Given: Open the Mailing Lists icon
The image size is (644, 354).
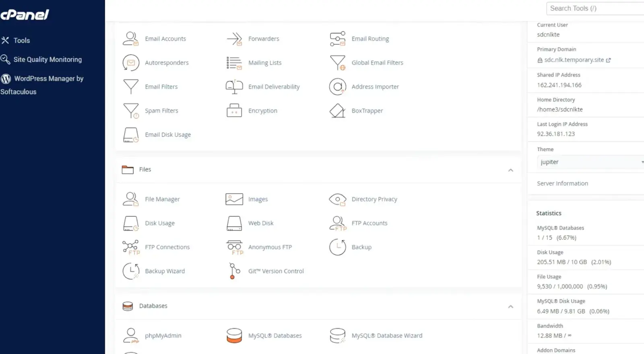Looking at the screenshot, I should (x=234, y=63).
